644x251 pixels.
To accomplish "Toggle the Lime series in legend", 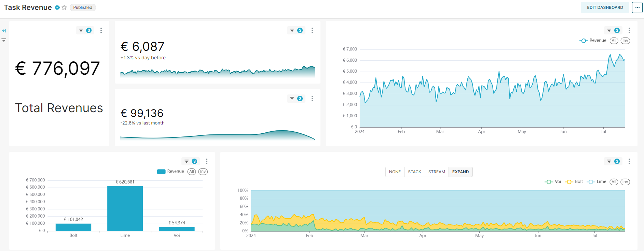I will pyautogui.click(x=597, y=182).
